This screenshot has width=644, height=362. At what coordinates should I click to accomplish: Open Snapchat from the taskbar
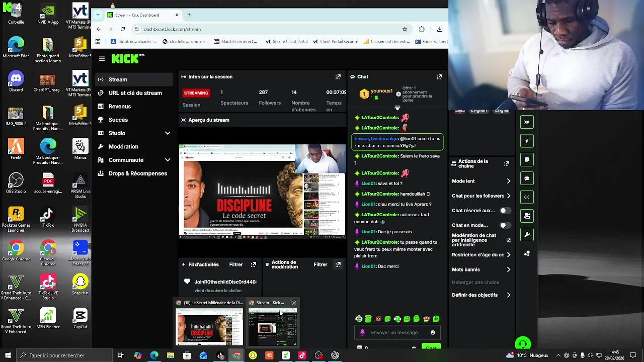pos(253,355)
